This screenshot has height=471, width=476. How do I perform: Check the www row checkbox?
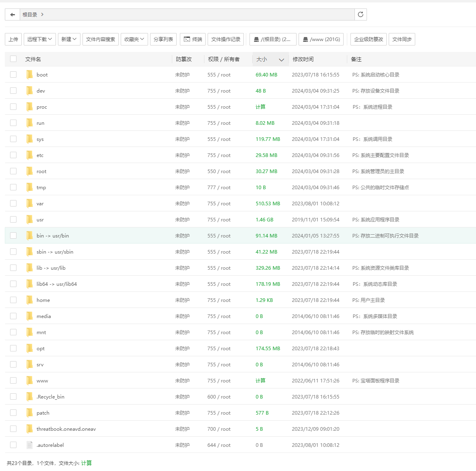coord(13,380)
